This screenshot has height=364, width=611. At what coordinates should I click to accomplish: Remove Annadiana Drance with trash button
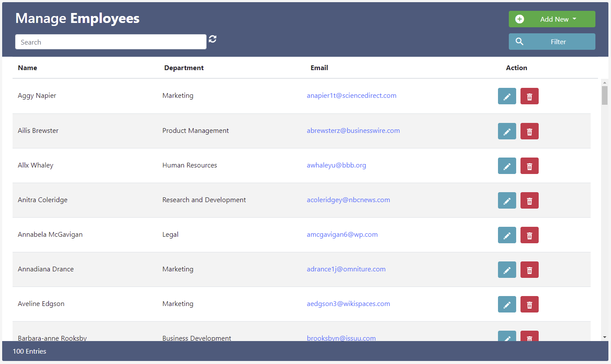(529, 270)
